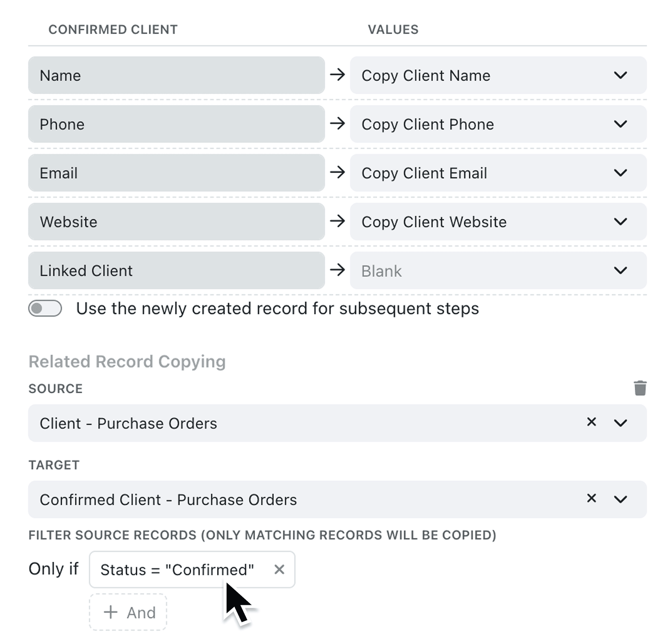Expand the Blank value dropdown for Linked Client
This screenshot has width=672, height=638.
click(x=621, y=270)
